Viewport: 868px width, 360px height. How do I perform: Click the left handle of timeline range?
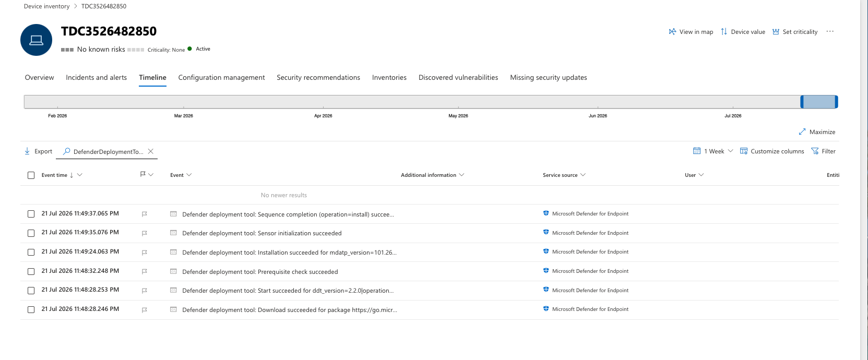(x=802, y=102)
